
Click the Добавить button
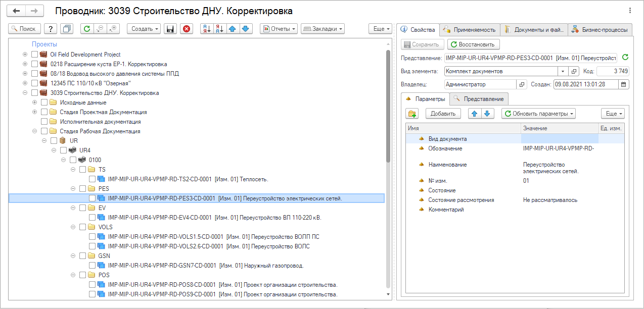click(x=443, y=114)
